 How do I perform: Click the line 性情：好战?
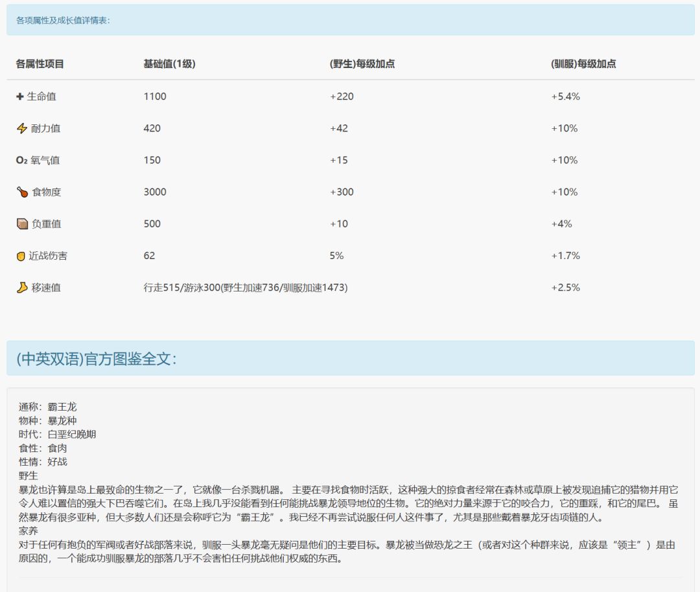click(x=43, y=462)
